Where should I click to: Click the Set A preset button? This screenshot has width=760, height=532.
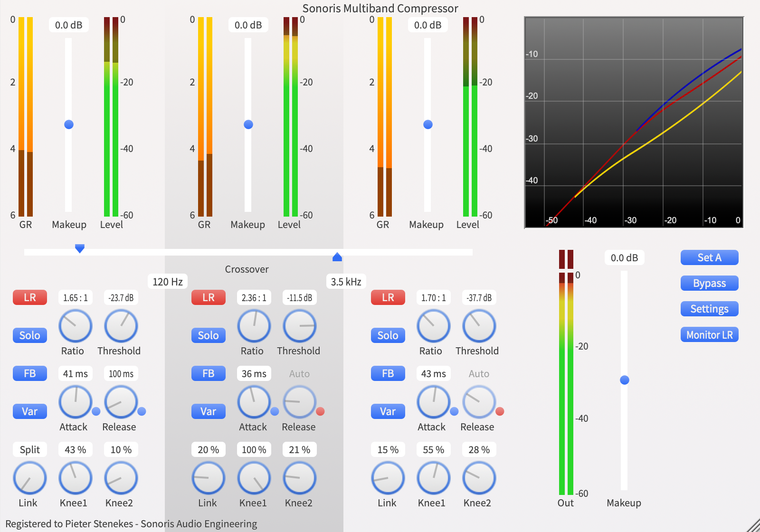tap(709, 257)
